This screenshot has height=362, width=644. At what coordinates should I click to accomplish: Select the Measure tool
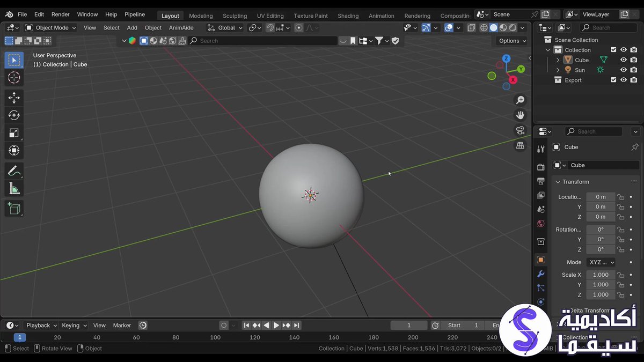14,189
